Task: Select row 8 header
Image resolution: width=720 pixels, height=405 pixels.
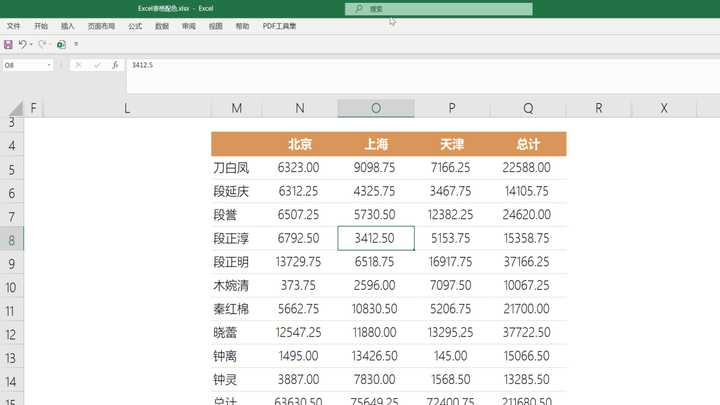Action: pos(11,239)
